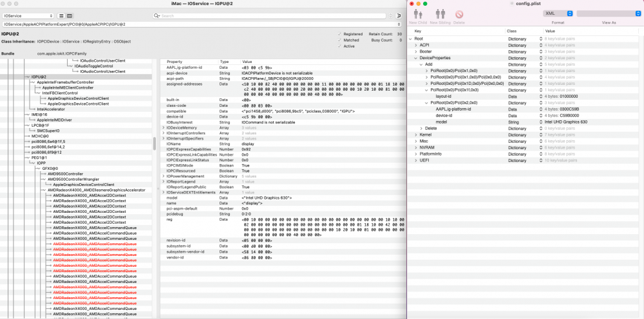The image size is (644, 319).
Task: Expand the PlatformInfo dictionary
Action: point(416,154)
